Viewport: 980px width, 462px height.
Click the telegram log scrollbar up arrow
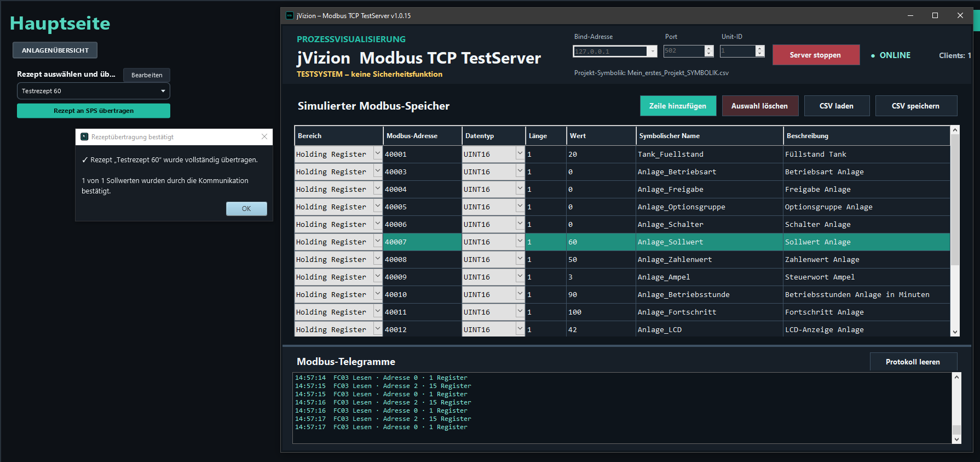point(956,377)
